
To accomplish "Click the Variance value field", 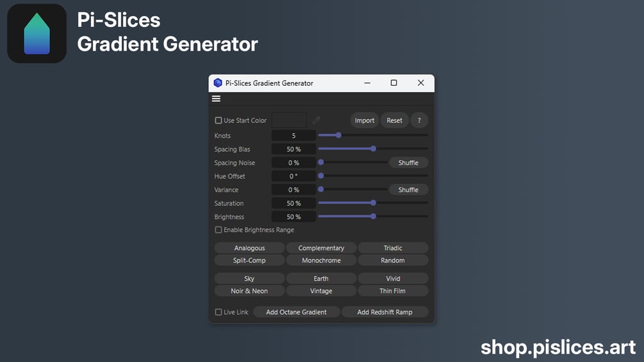I will pos(293,190).
